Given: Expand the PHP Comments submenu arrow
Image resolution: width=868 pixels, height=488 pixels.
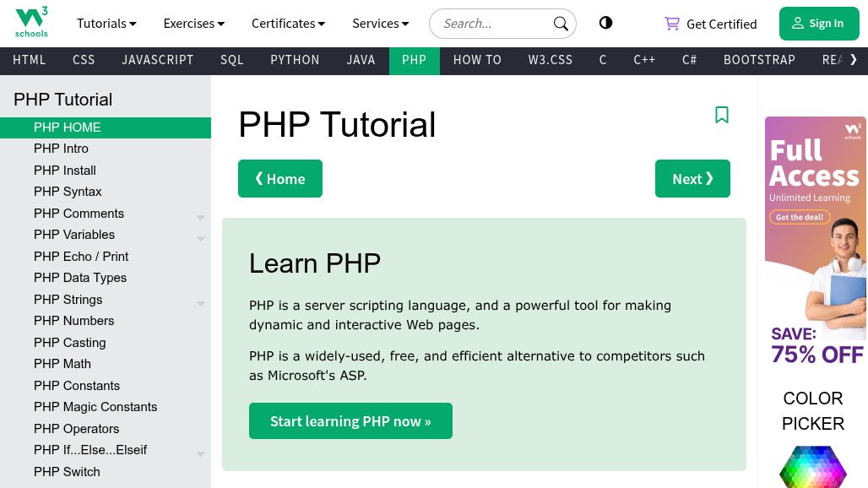Looking at the screenshot, I should (x=201, y=218).
